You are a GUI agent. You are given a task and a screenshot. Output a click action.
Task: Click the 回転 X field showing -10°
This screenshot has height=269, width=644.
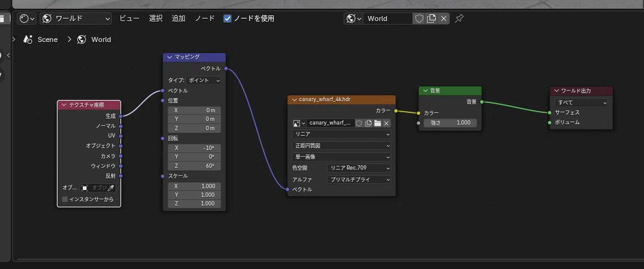pyautogui.click(x=194, y=147)
